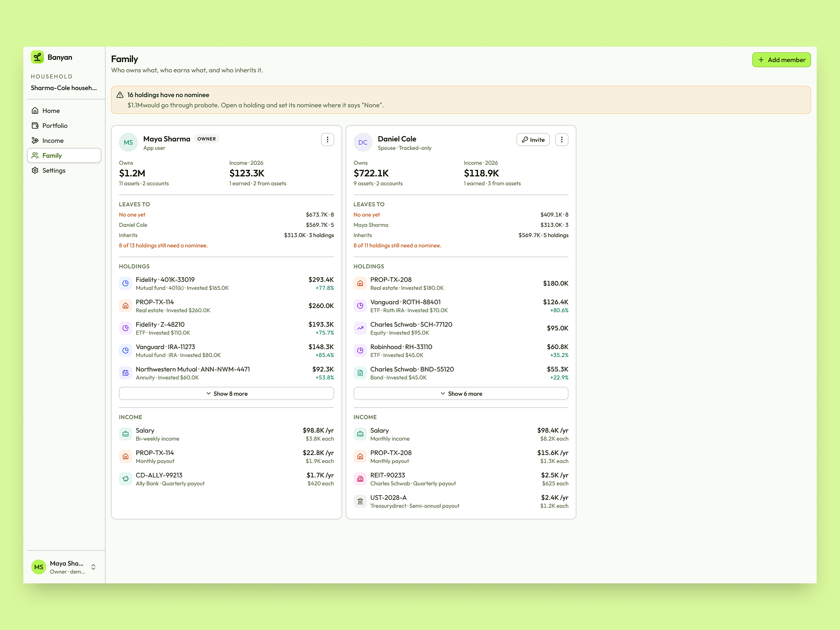The height and width of the screenshot is (630, 840).
Task: Open the Sharma-Cole household selector
Action: [64, 88]
